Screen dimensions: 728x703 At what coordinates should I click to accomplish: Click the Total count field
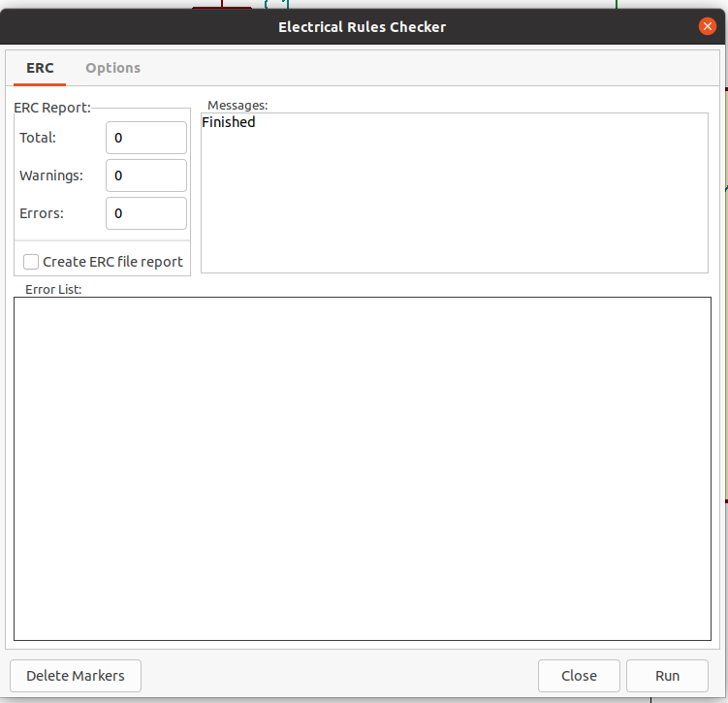pos(146,138)
